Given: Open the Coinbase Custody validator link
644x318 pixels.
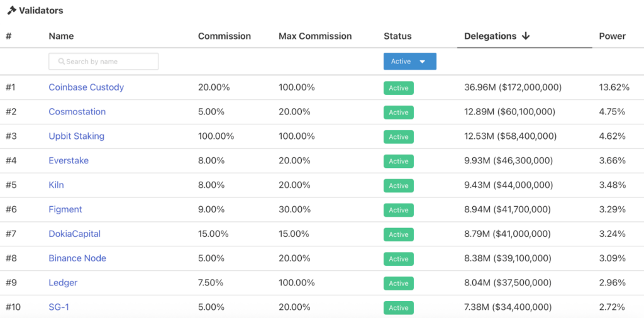Looking at the screenshot, I should [x=86, y=87].
